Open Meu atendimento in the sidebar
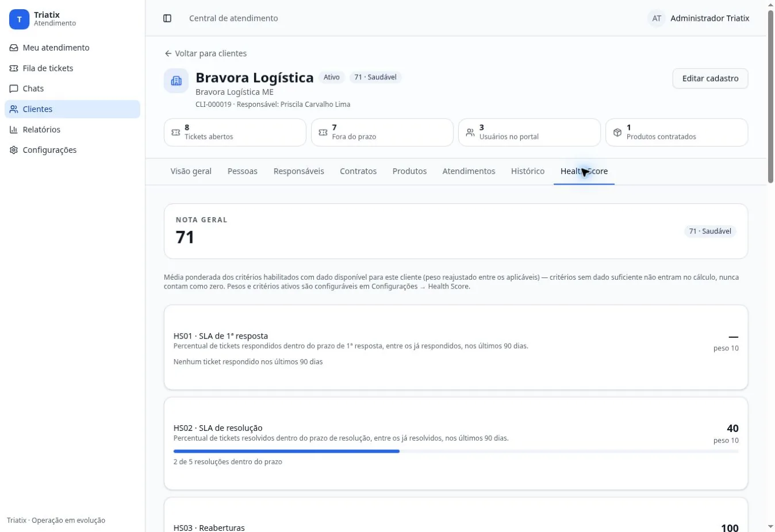Screen dimensions: 775x532 [72, 48]
